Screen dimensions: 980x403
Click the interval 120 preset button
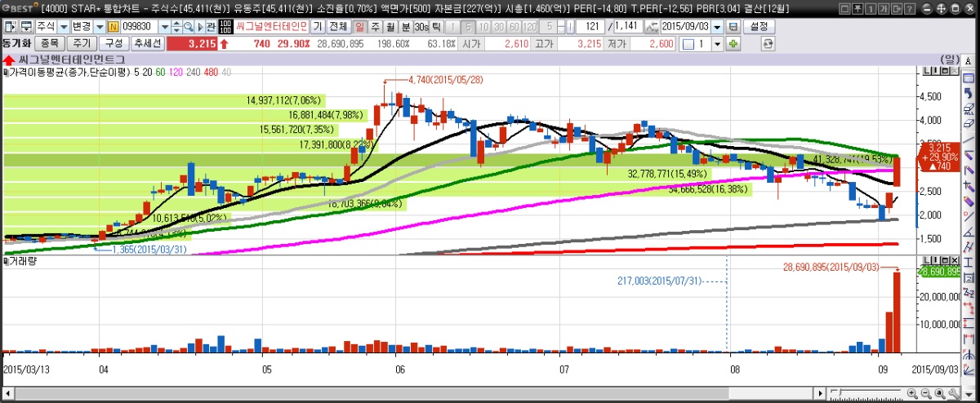point(530,26)
